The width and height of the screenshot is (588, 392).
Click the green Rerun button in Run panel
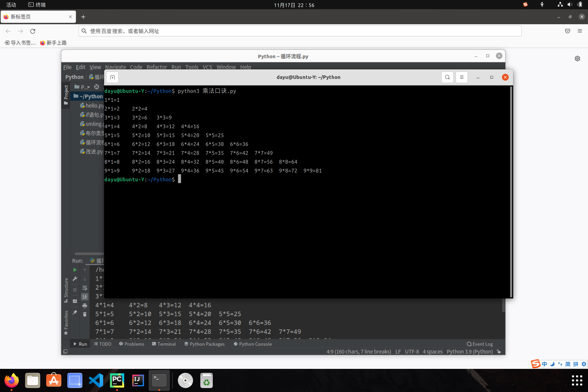[x=75, y=270]
